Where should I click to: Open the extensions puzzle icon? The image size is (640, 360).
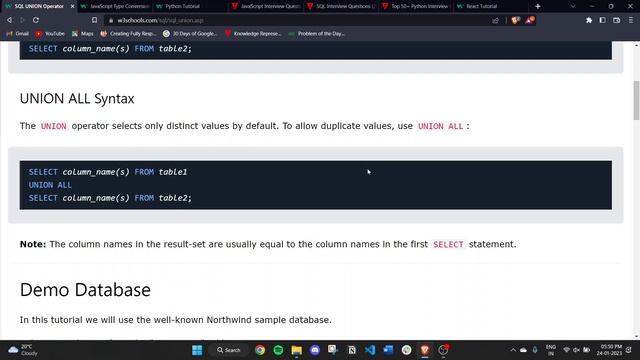tap(589, 20)
